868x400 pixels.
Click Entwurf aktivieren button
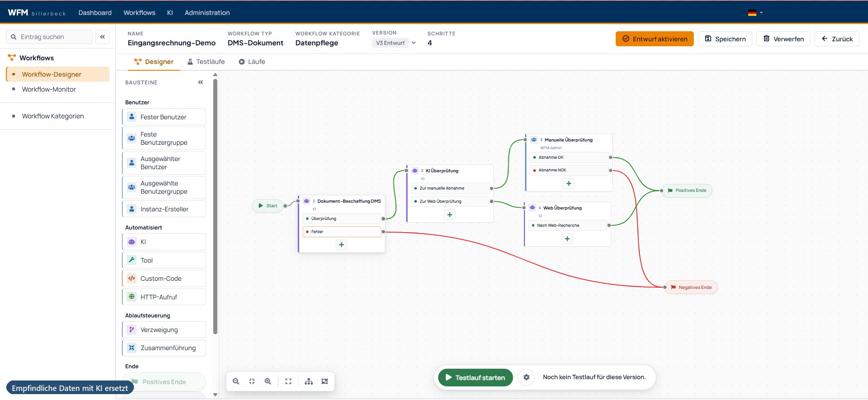coord(654,39)
